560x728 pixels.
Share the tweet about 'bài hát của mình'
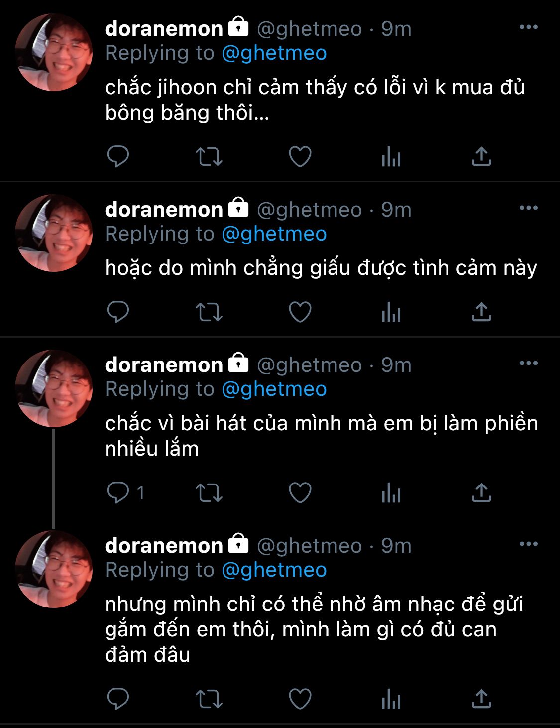pos(481,493)
